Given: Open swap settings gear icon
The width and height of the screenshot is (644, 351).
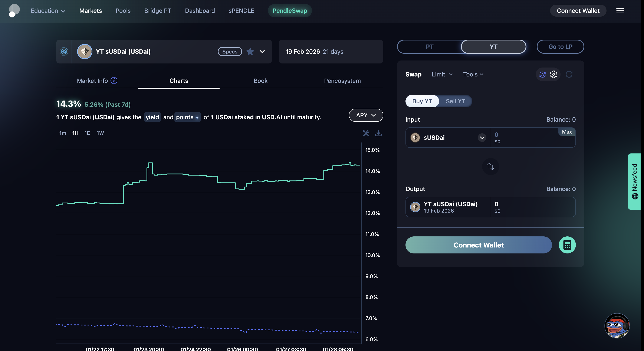Looking at the screenshot, I should point(553,74).
